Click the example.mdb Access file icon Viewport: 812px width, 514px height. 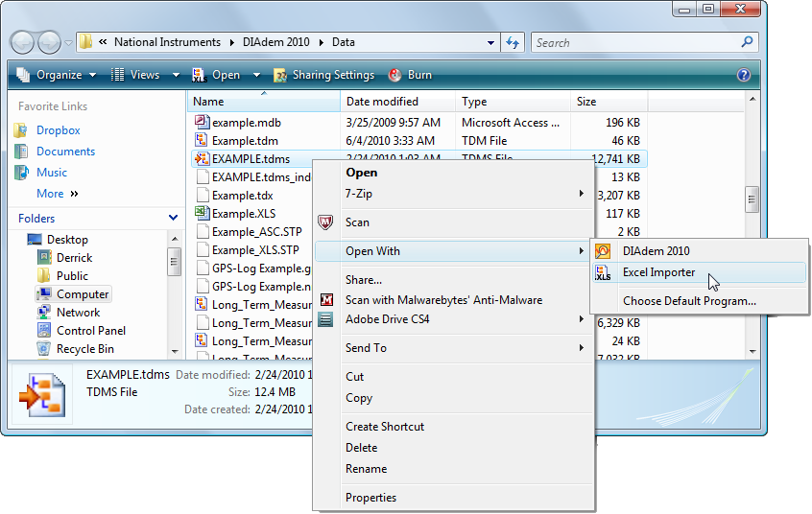pos(202,123)
